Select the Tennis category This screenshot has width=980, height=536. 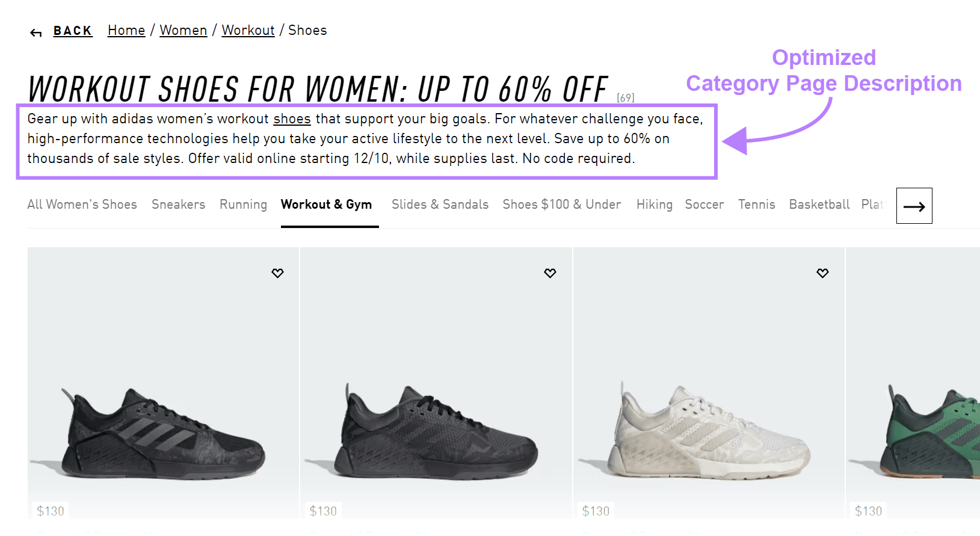(756, 205)
